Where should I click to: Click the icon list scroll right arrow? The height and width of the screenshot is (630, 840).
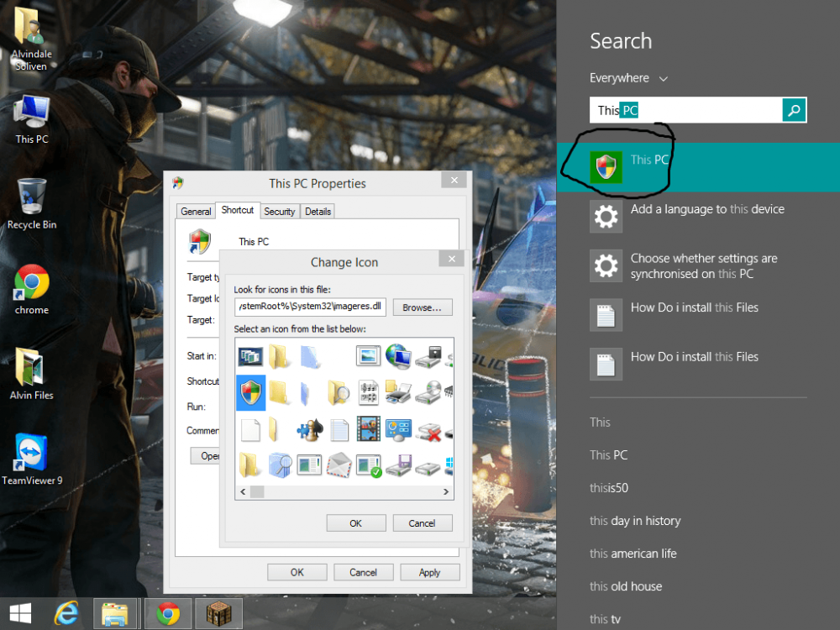coord(446,491)
